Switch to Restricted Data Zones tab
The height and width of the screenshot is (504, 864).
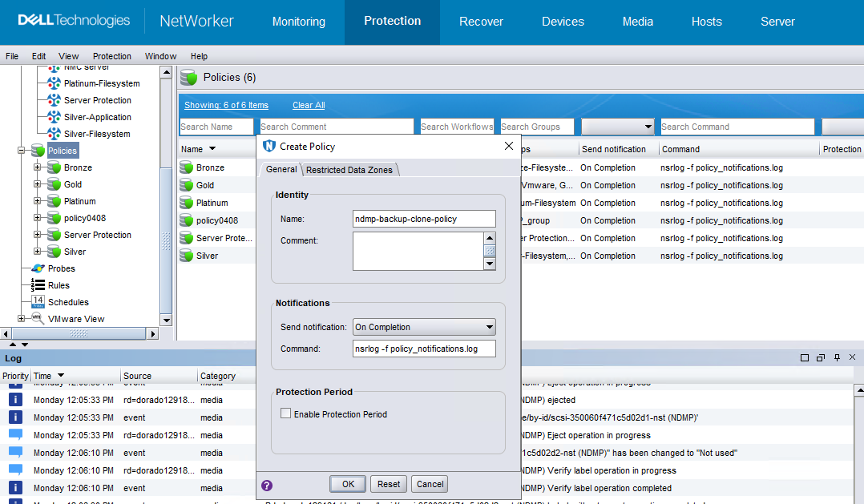(x=349, y=170)
